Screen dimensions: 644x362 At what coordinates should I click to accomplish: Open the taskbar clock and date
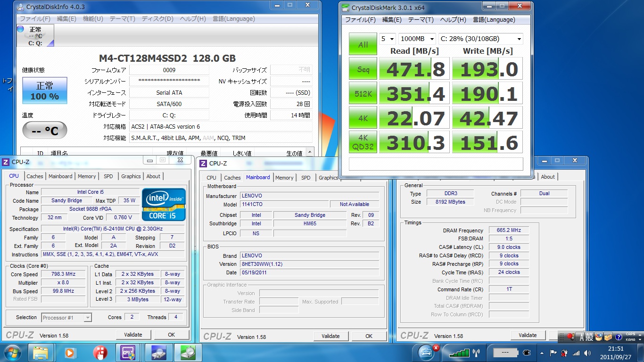tap(612, 353)
